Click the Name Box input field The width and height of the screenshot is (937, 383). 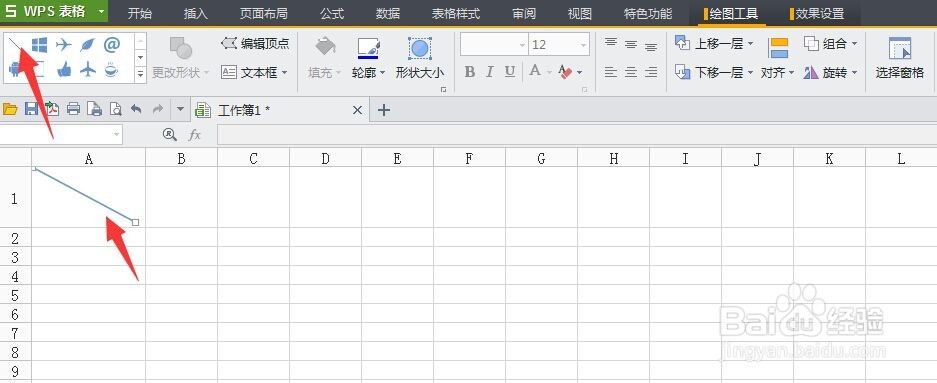click(x=61, y=135)
